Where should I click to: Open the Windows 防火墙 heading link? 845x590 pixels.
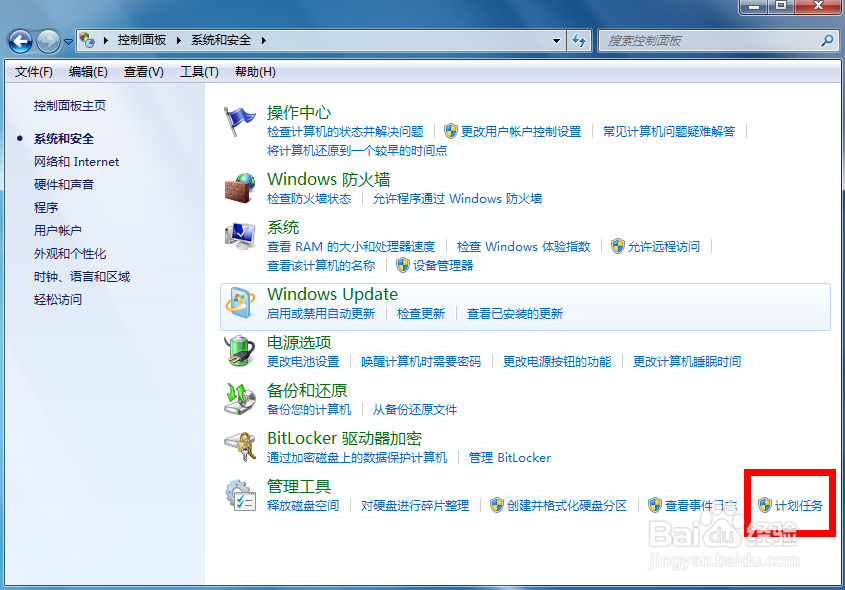[328, 179]
